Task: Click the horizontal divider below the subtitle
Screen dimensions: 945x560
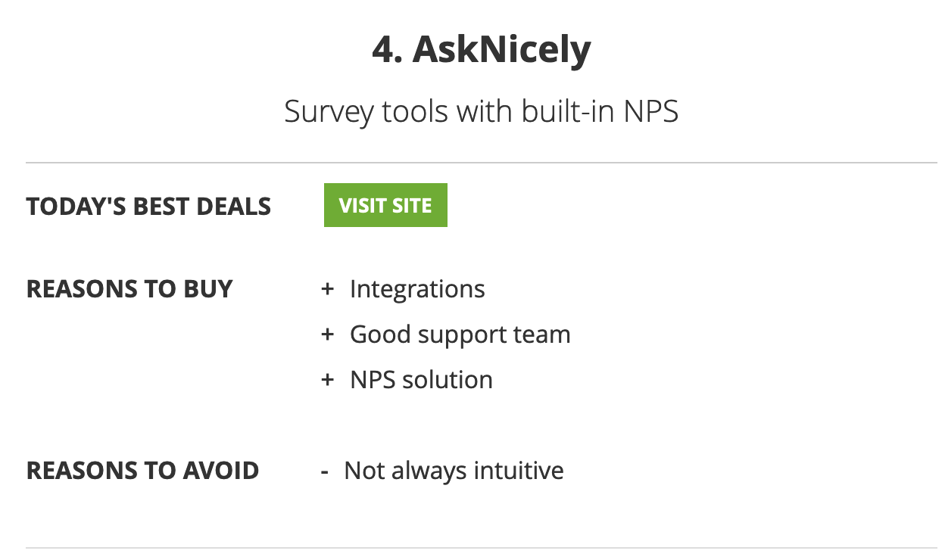Action: tap(482, 163)
